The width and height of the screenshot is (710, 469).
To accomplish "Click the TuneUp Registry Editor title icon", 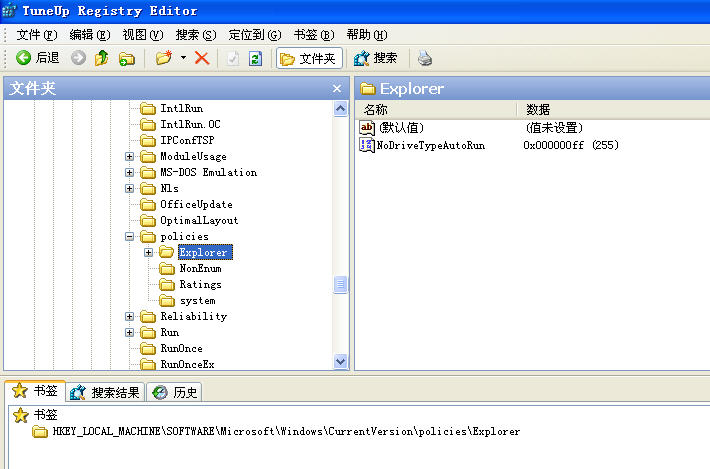I will pos(9,11).
